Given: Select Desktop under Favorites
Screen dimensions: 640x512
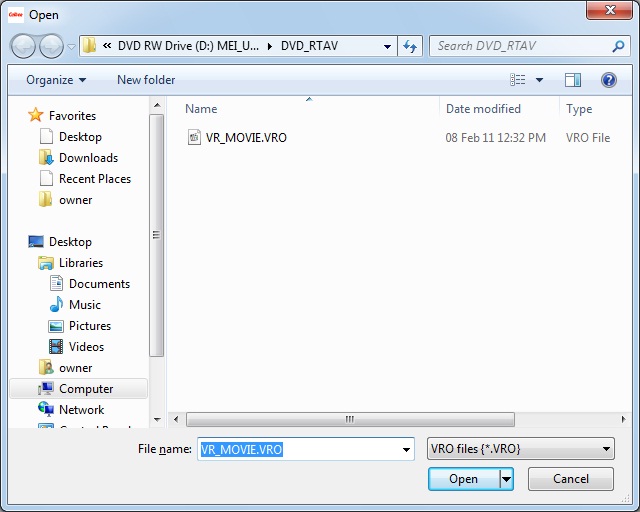Looking at the screenshot, I should tap(80, 137).
